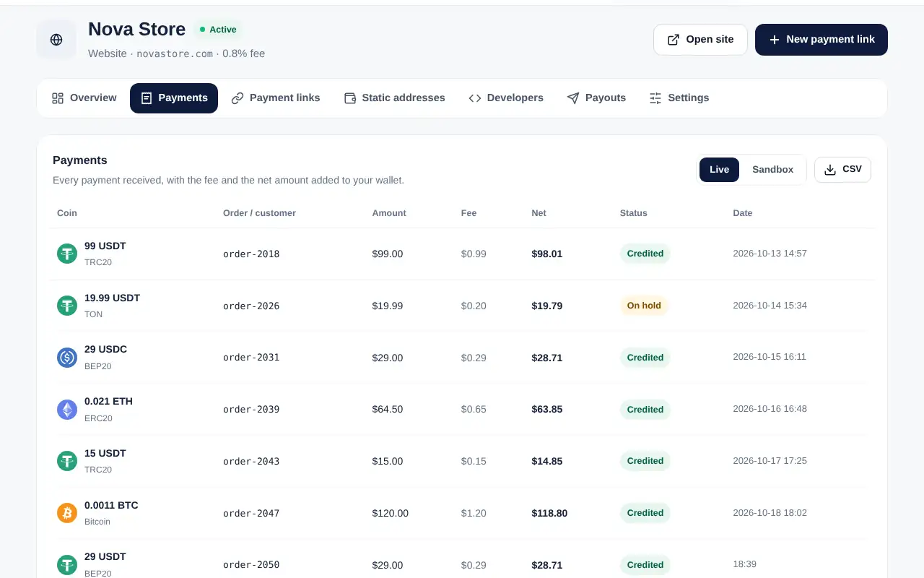924x578 pixels.
Task: Click the Tether icon on order-2043 row
Action: [67, 461]
